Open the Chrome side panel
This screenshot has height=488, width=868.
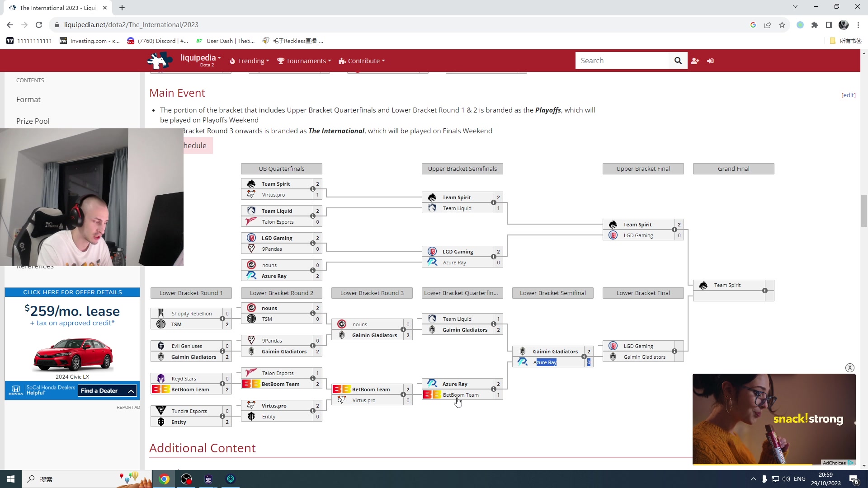(x=829, y=25)
